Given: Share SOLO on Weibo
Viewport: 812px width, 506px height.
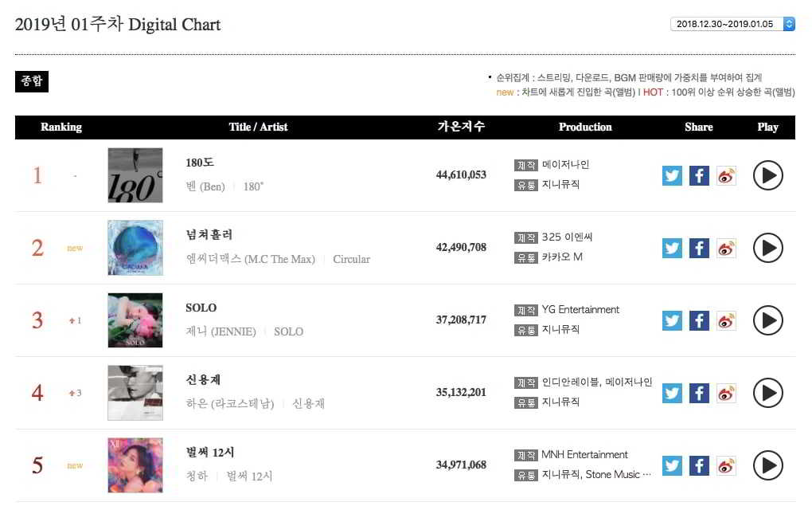Looking at the screenshot, I should click(x=726, y=320).
